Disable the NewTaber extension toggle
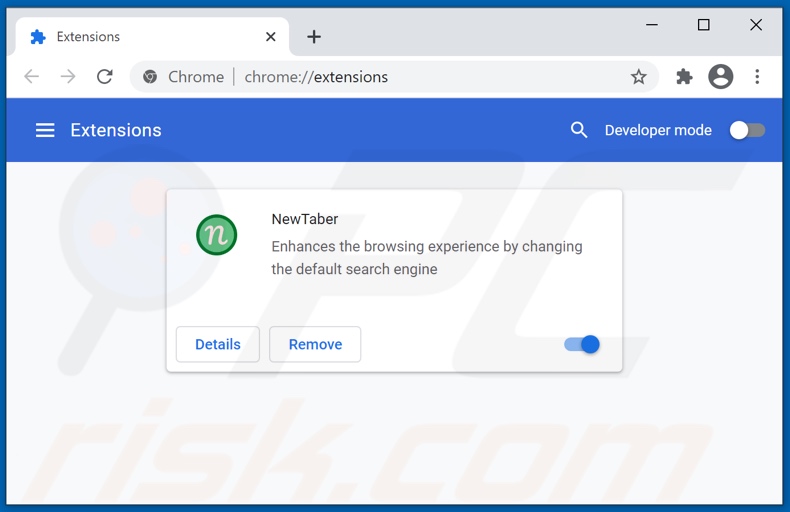The height and width of the screenshot is (512, 790). click(582, 345)
